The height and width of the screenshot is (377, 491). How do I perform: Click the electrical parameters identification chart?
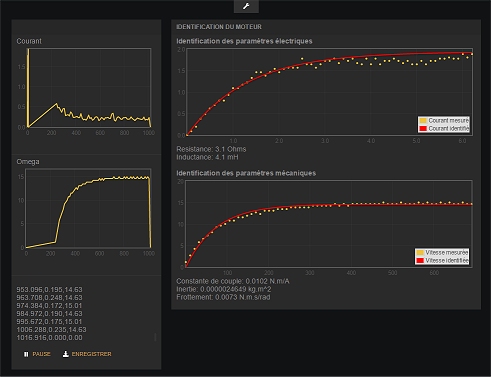point(329,92)
